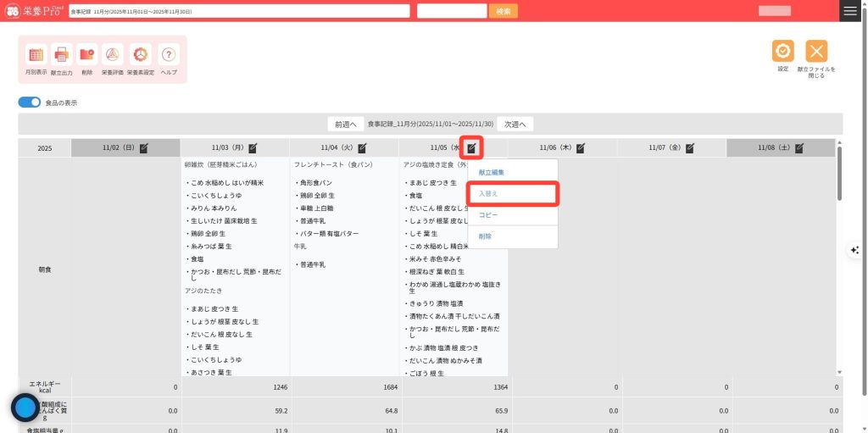The image size is (868, 433).
Task: Select 削除 in the context menu
Action: 485,236
